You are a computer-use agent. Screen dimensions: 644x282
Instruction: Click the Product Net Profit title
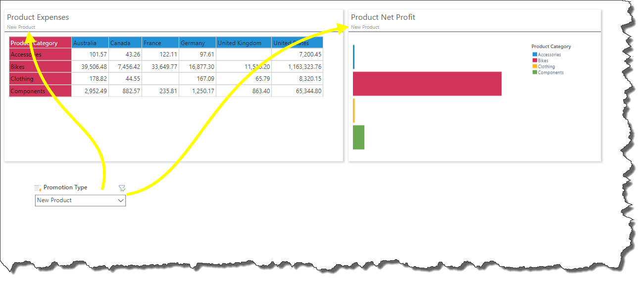383,17
